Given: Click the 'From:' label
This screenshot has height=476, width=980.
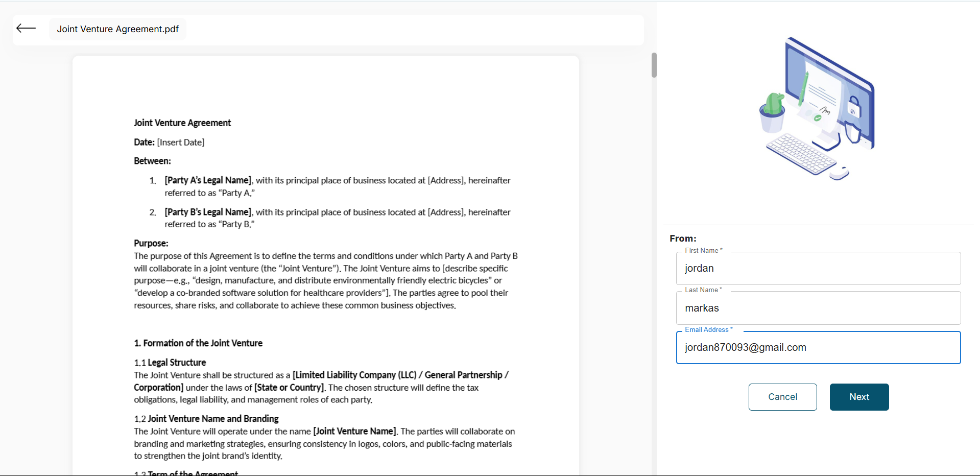Looking at the screenshot, I should (x=683, y=239).
